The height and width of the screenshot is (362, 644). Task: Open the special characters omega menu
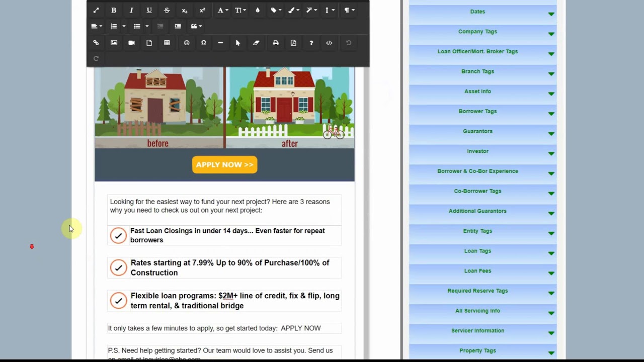pyautogui.click(x=204, y=43)
